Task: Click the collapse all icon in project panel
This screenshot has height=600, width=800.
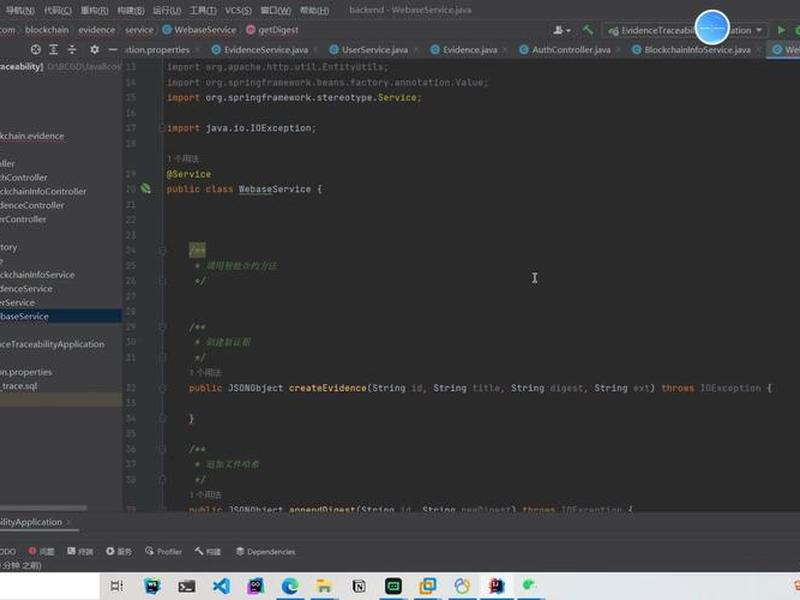Action: [72, 49]
